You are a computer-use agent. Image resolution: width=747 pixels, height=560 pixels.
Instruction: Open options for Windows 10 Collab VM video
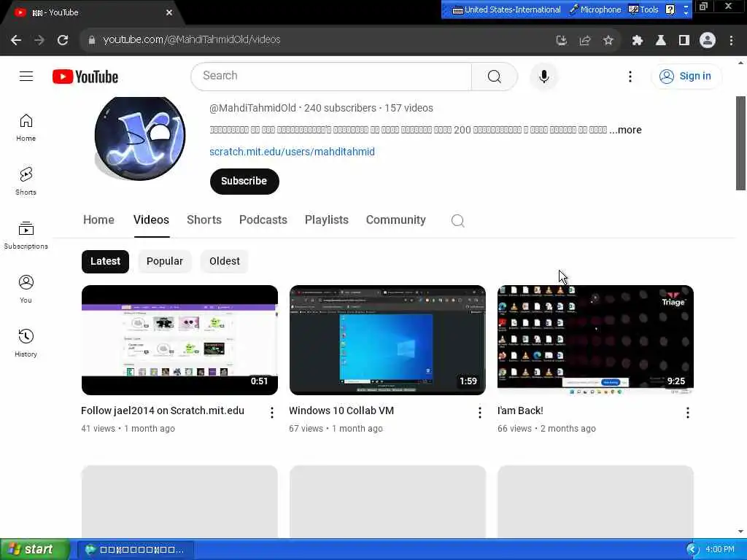(x=480, y=413)
